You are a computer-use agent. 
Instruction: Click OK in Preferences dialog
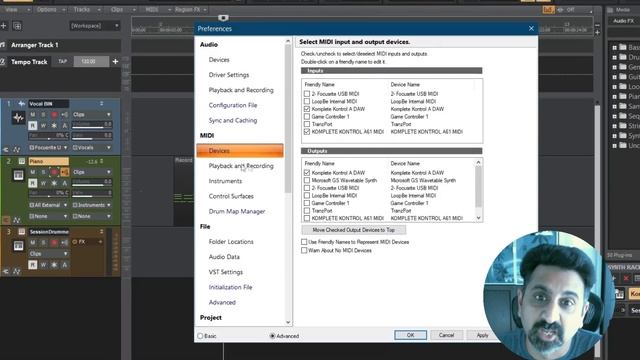[410, 335]
